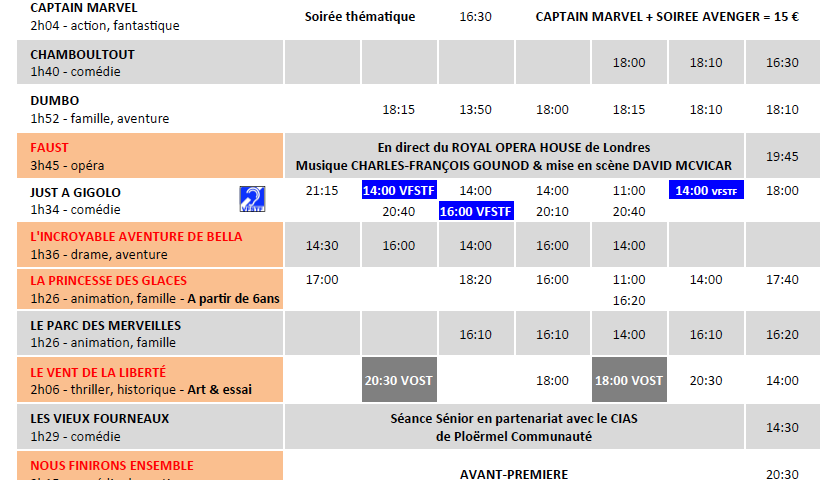Click the AVANT-PREMIERE label
The image size is (826, 480).
coord(514,474)
